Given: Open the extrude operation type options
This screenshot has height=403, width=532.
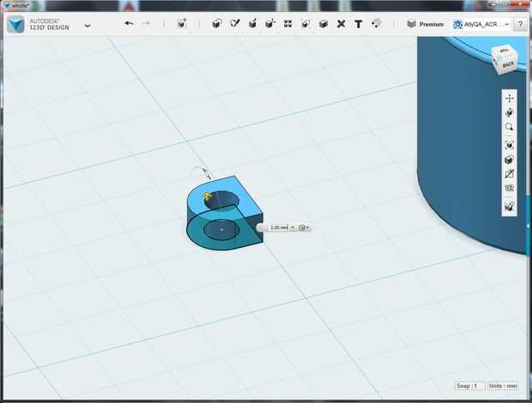Looking at the screenshot, I should 304,227.
